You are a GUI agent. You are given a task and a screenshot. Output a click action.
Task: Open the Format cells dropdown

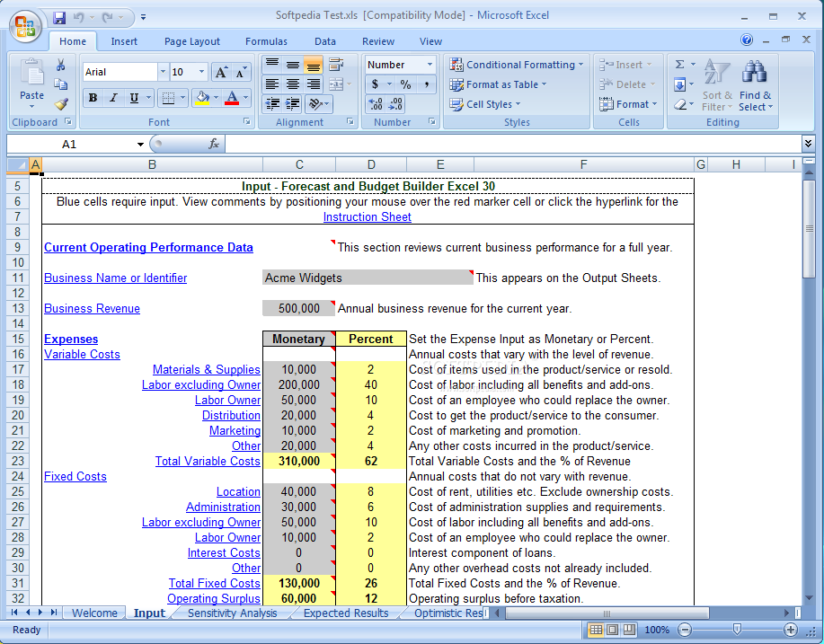[x=628, y=104]
